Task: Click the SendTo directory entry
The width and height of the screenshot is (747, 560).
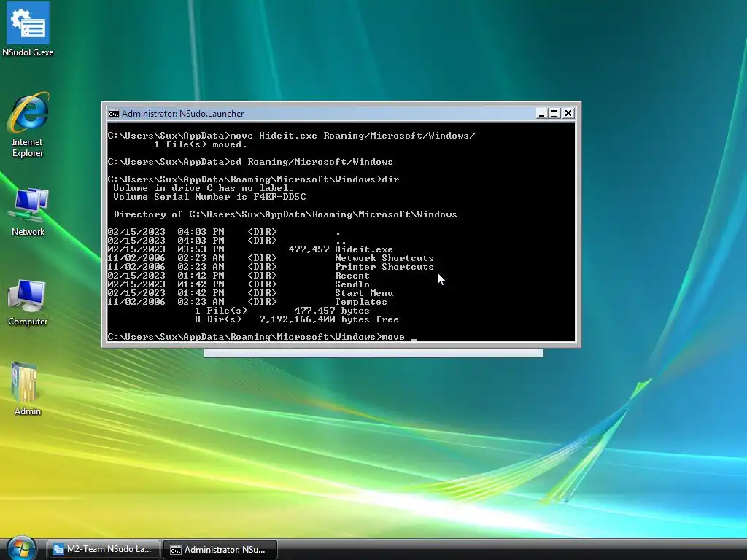Action: pos(352,284)
